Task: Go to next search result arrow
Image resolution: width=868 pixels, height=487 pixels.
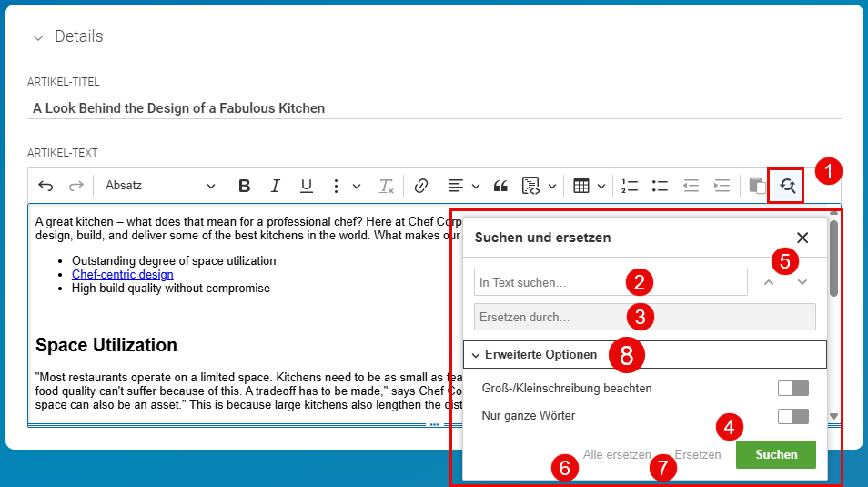Action: pos(802,282)
